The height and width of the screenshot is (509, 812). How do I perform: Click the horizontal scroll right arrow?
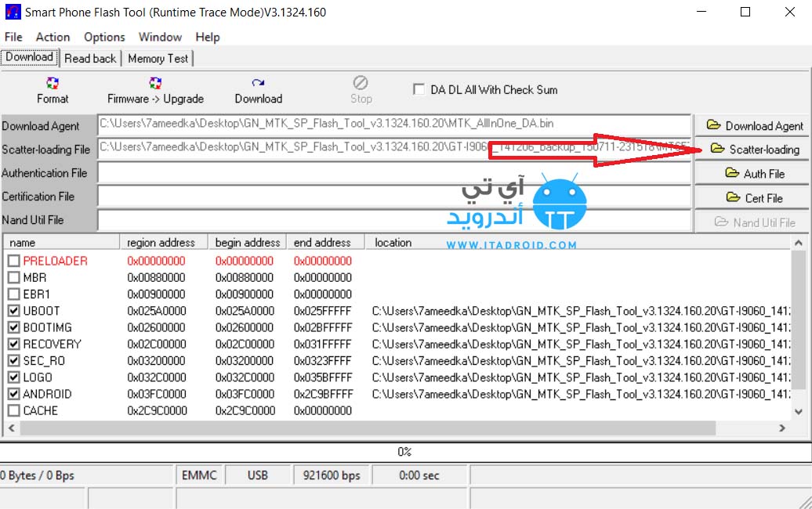tap(782, 428)
